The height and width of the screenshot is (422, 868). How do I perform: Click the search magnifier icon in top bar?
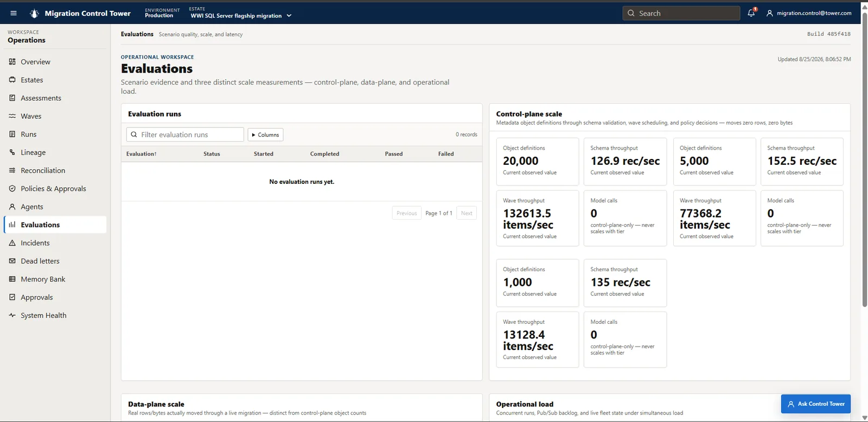pyautogui.click(x=631, y=13)
